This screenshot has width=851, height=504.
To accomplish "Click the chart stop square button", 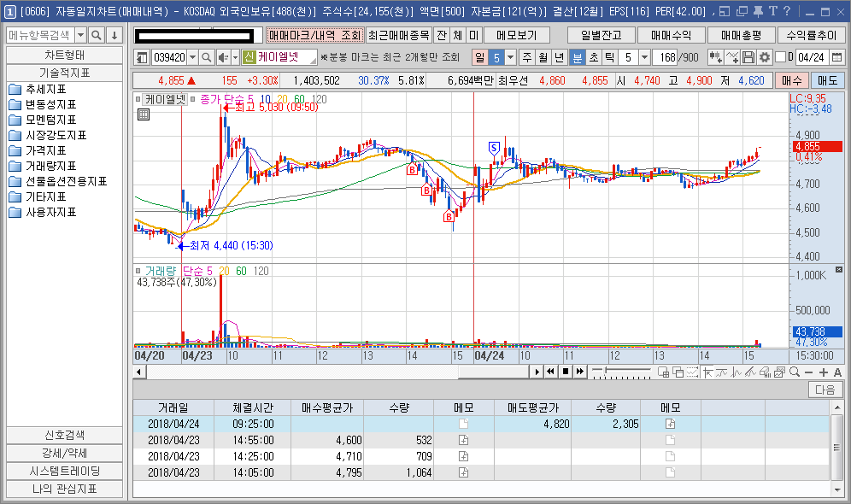I will click(566, 372).
